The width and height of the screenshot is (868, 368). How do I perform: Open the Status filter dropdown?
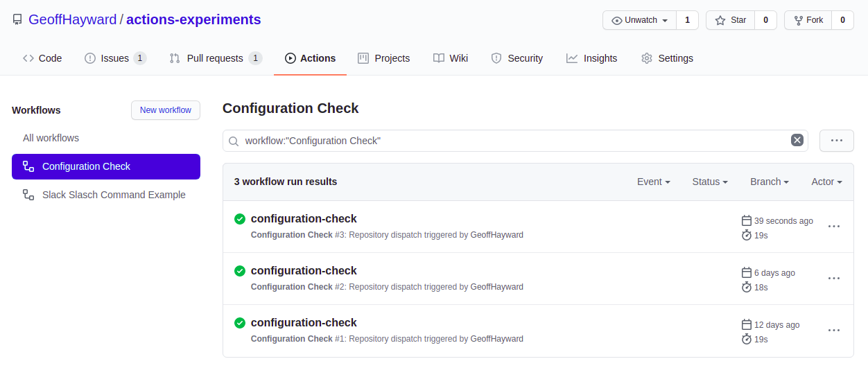(710, 182)
